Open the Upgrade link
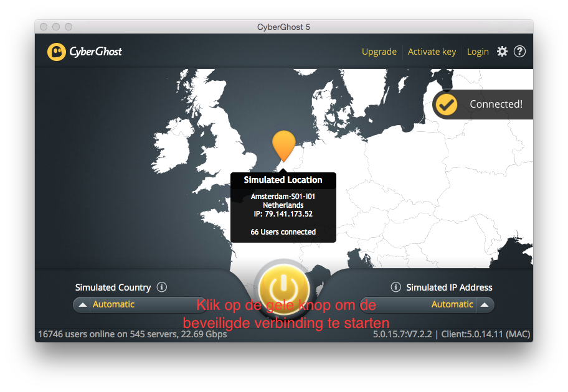This screenshot has height=392, width=568. click(x=379, y=52)
